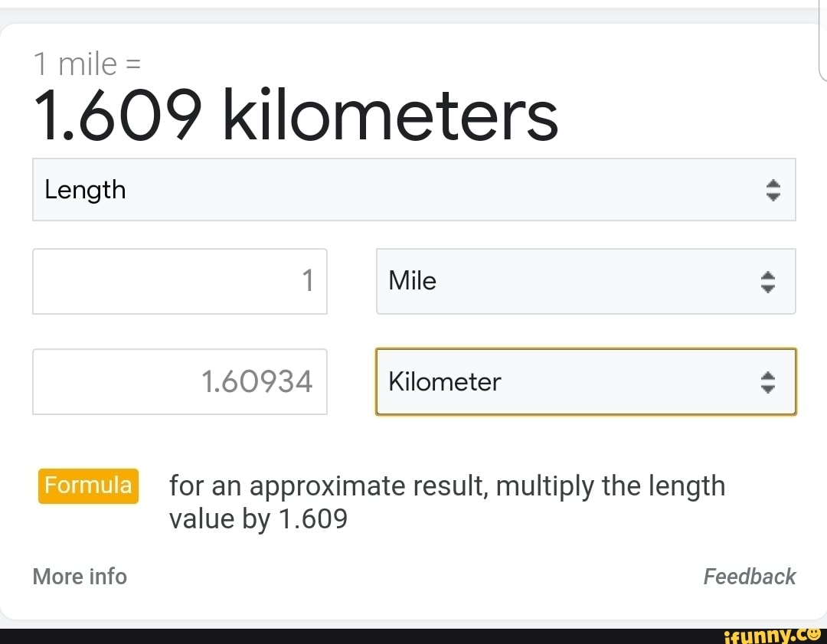
Task: Click the "value by 1.609" formula line
Action: [x=258, y=519]
